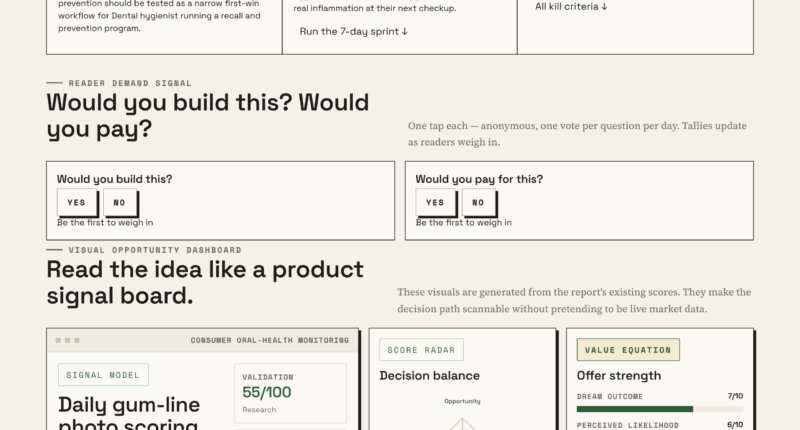This screenshot has width=800, height=430.
Task: Vote NO on Would you pay for this
Action: (479, 203)
